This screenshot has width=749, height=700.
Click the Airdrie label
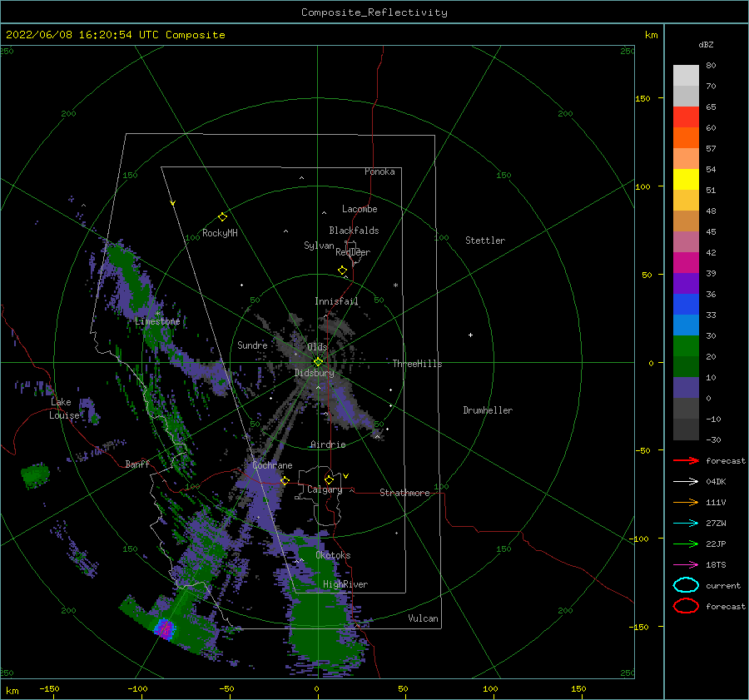pyautogui.click(x=328, y=444)
